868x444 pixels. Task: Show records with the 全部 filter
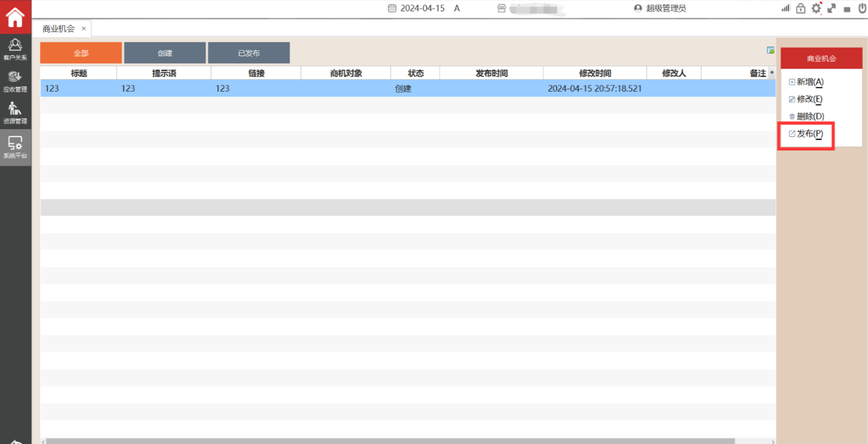[81, 53]
